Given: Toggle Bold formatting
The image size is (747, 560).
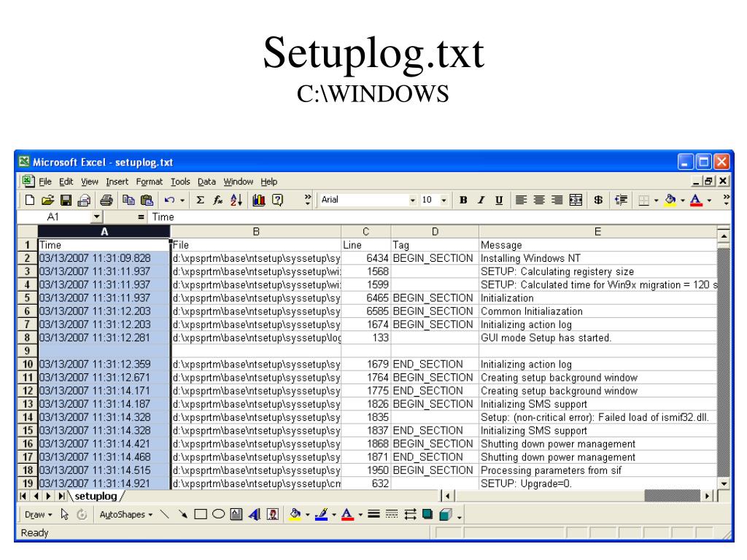Looking at the screenshot, I should tap(463, 200).
